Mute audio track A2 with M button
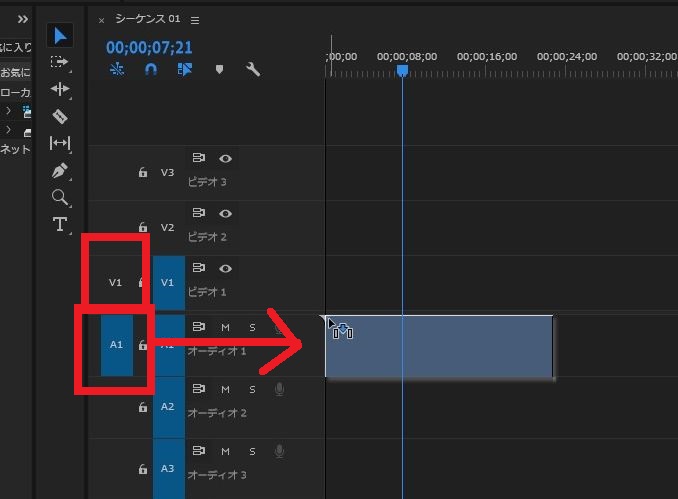Screen dimensions: 678x499 pos(225,389)
